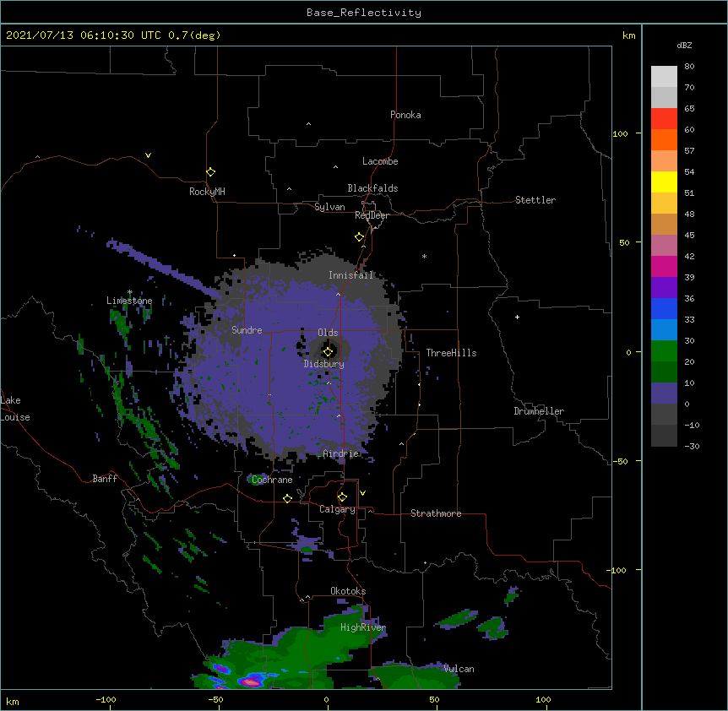Click the 100 tick on right vertical axis

click(x=620, y=133)
